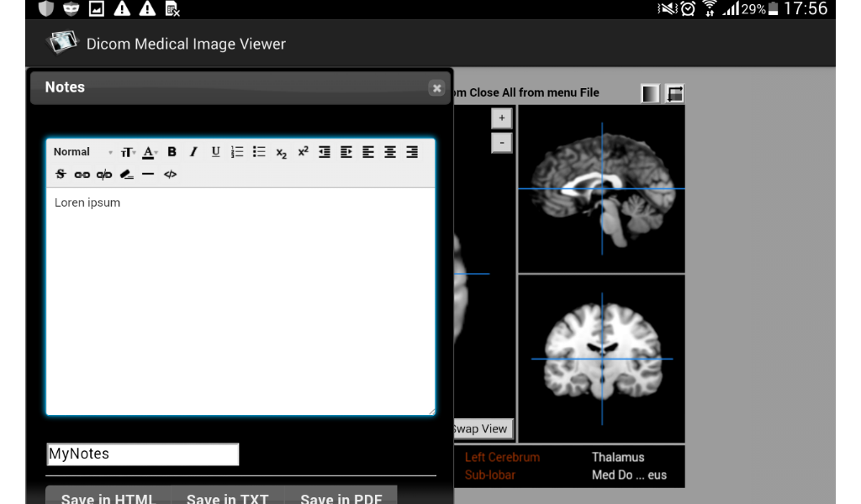Viewport: 861px width, 504px height.
Task: Insert a bulleted list in the note
Action: click(258, 152)
